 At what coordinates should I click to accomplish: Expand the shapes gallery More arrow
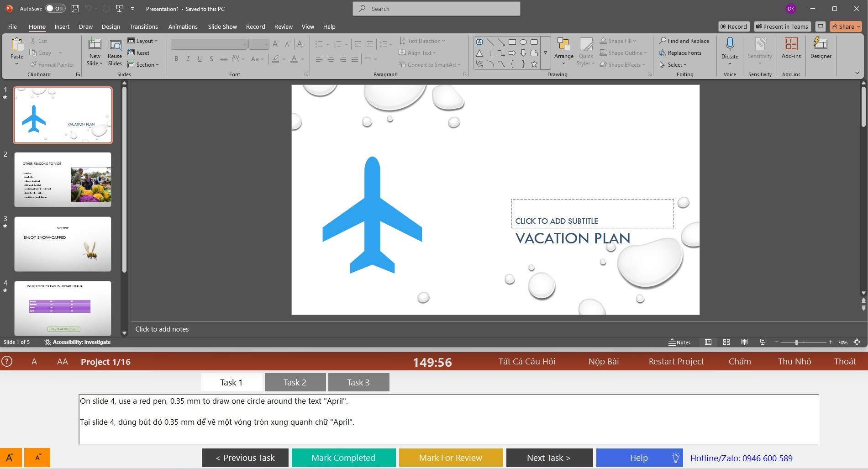[545, 53]
